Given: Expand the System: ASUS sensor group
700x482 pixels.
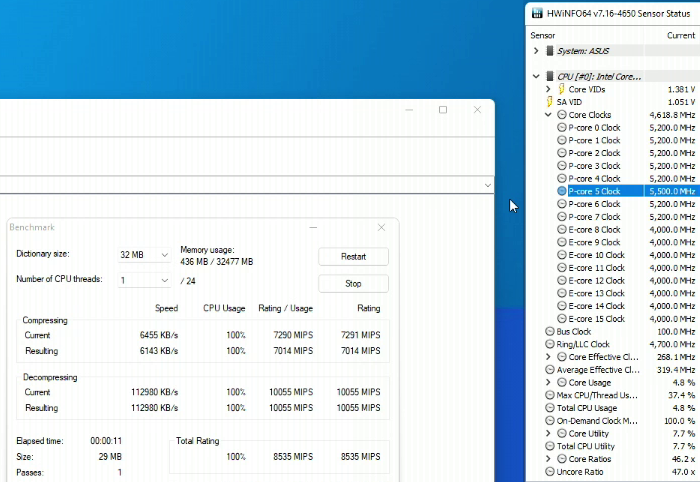Looking at the screenshot, I should [x=536, y=51].
